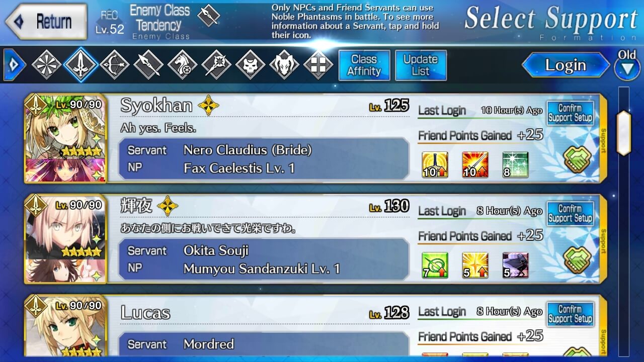Image resolution: width=644 pixels, height=362 pixels.
Task: Select the Rider class horse icon
Action: (x=182, y=65)
